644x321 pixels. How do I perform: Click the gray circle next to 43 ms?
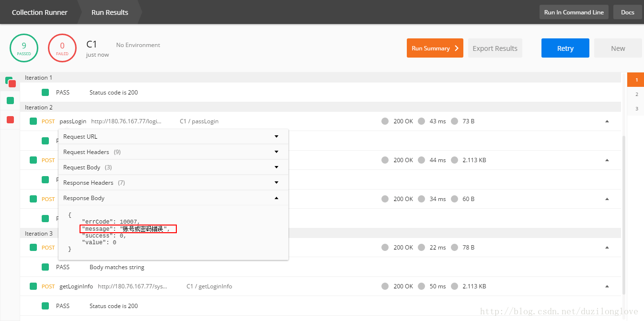421,121
